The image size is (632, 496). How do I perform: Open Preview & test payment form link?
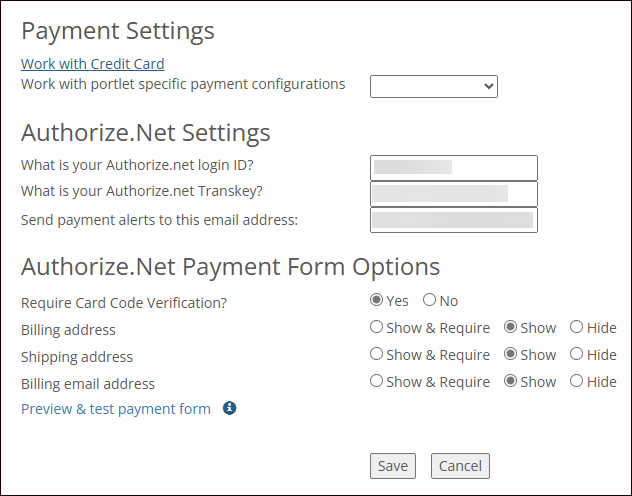[x=116, y=408]
